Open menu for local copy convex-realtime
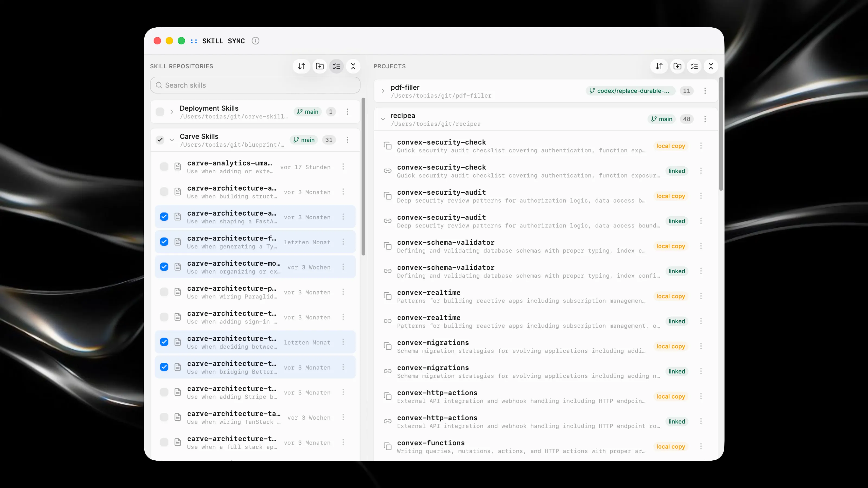868x488 pixels. [x=701, y=296]
